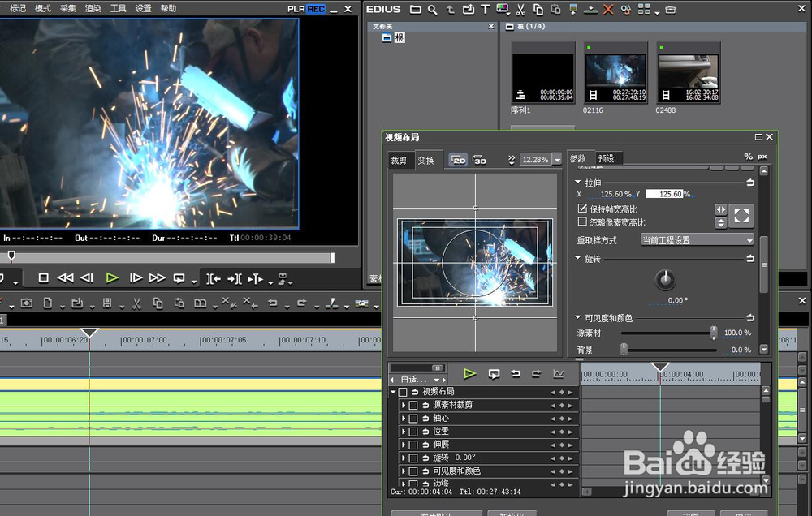812x516 pixels.
Task: Open the 标记 menu
Action: pos(18,8)
